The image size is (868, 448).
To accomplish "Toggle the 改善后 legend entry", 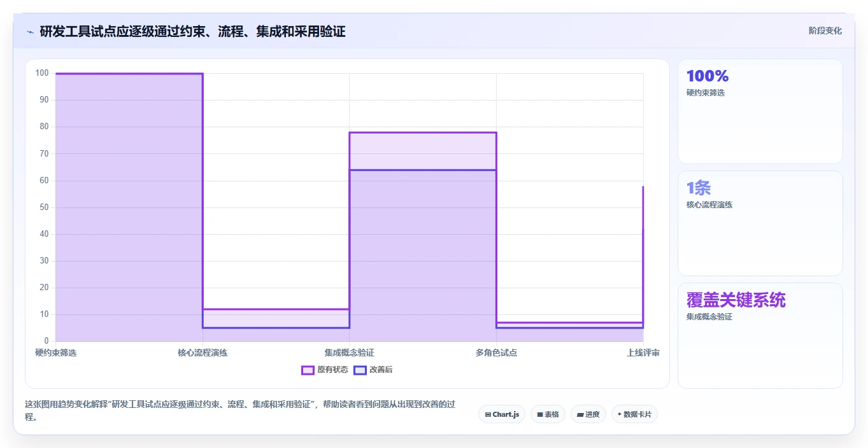I will [x=373, y=370].
